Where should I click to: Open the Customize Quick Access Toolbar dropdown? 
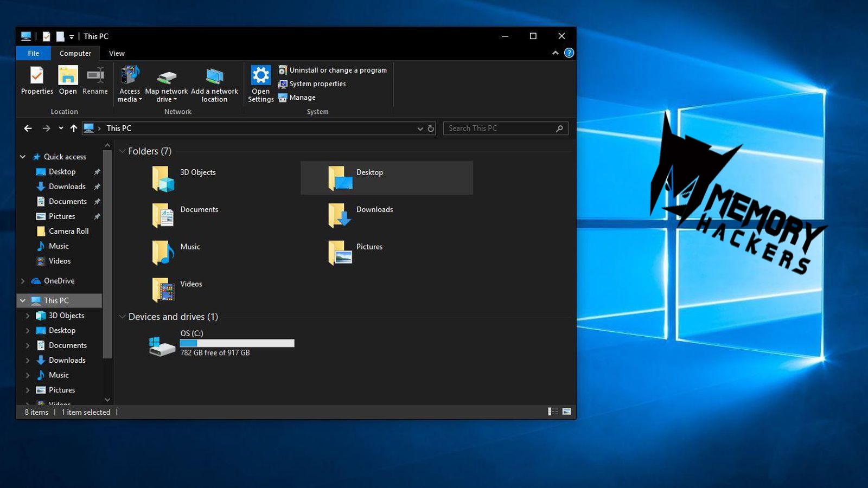[72, 37]
